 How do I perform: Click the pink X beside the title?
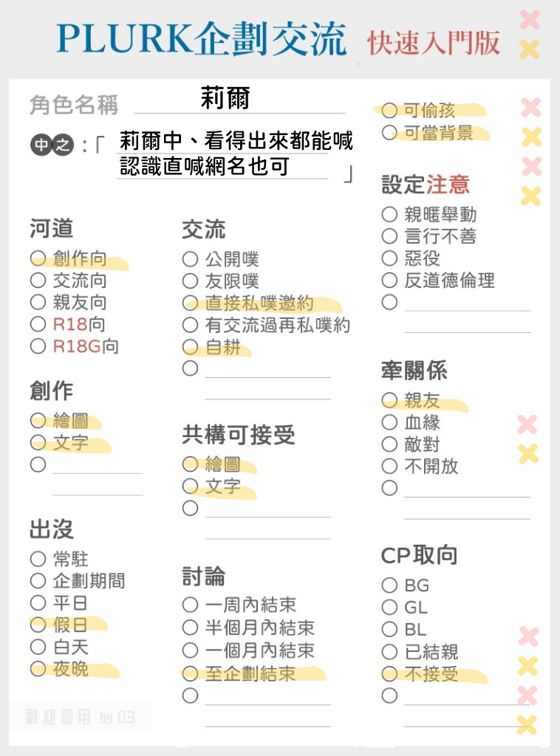[530, 20]
